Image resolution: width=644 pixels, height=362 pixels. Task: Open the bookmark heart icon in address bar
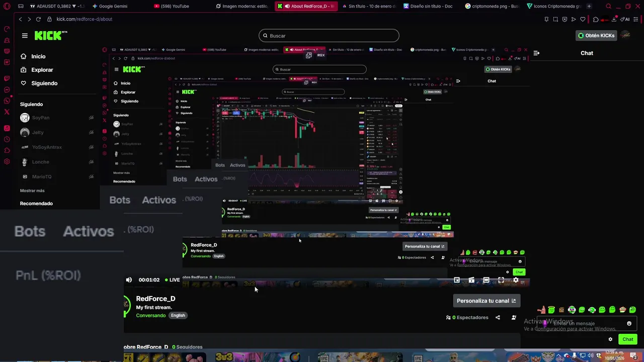click(x=583, y=19)
